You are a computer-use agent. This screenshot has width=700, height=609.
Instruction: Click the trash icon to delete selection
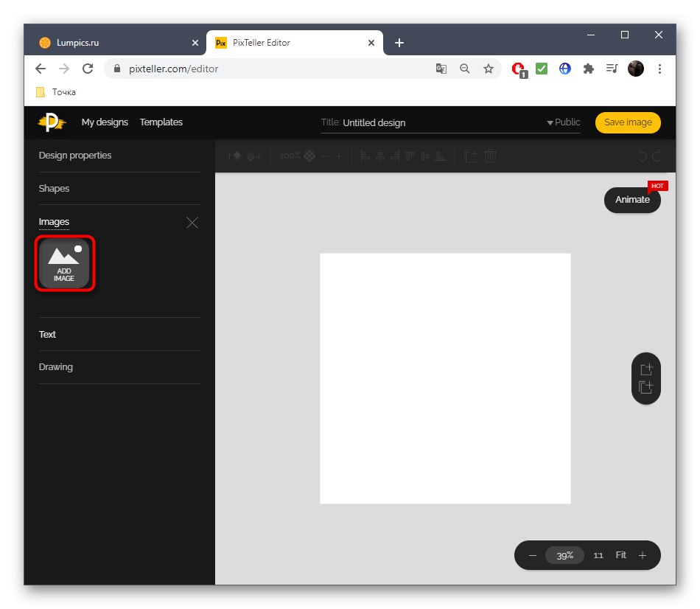(x=490, y=156)
